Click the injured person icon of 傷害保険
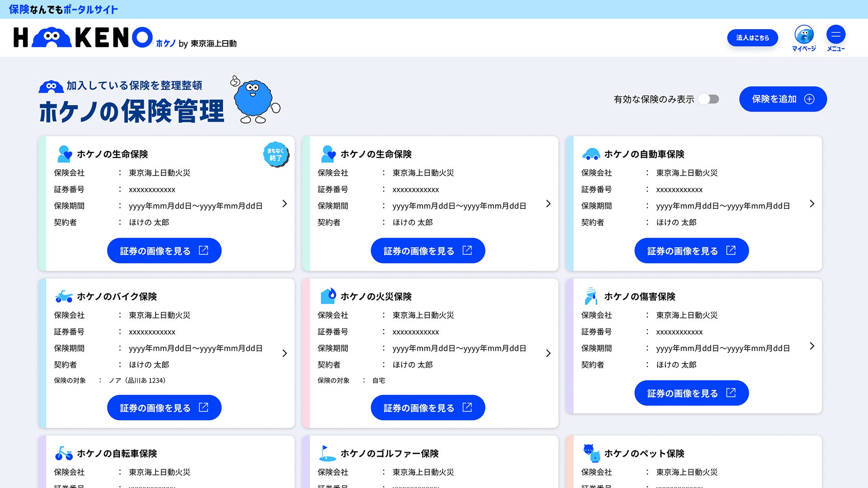 click(x=591, y=296)
